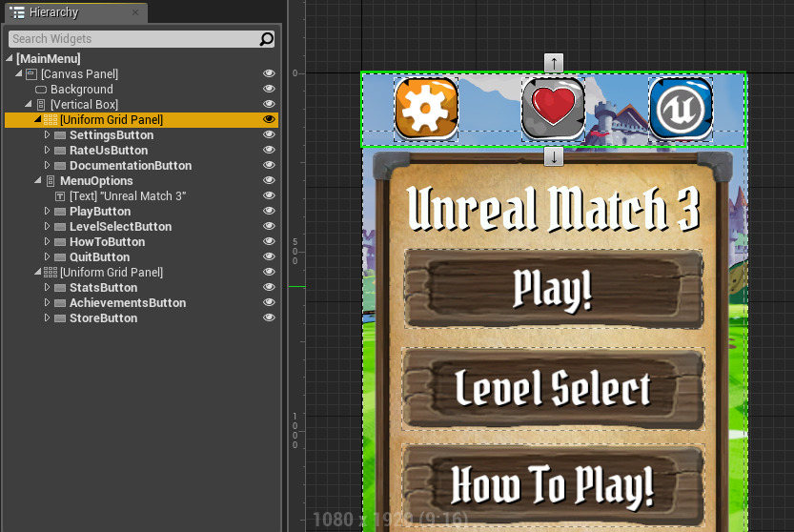
Task: Toggle PlayButton visibility eye
Action: click(269, 211)
